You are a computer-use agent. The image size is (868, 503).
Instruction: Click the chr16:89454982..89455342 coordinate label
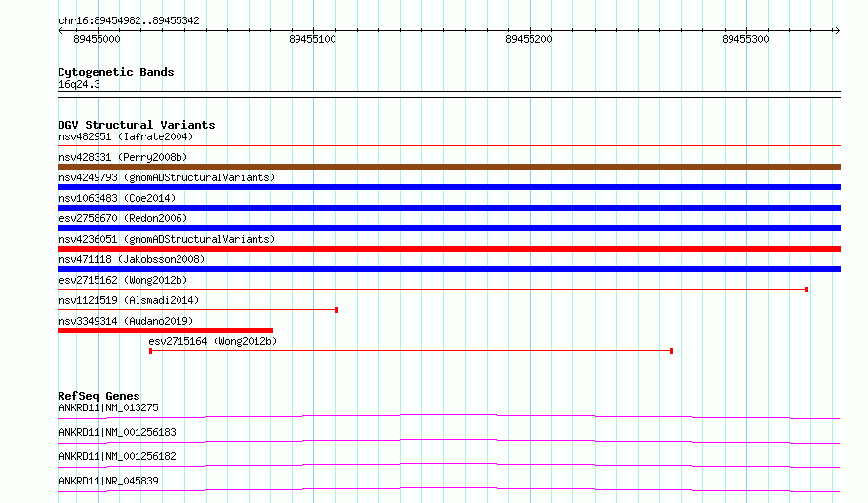click(x=129, y=21)
